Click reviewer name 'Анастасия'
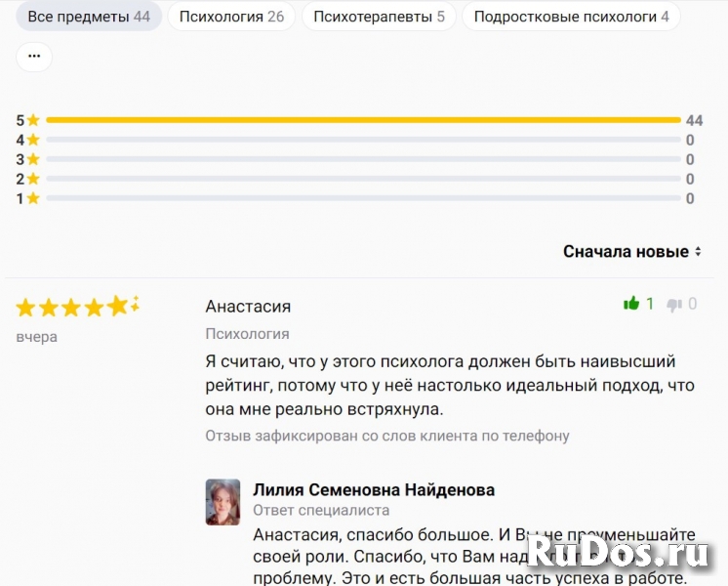The image size is (728, 586). click(248, 307)
